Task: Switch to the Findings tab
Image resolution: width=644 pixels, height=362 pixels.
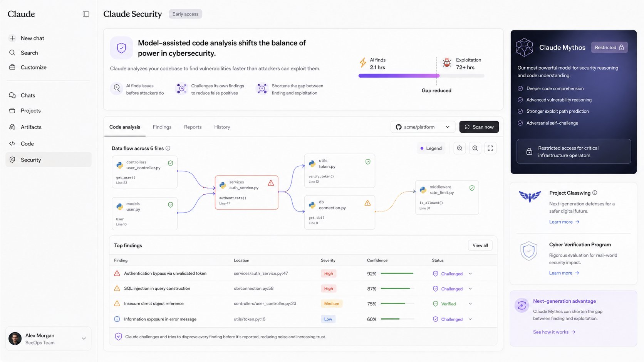Action: [x=162, y=127]
